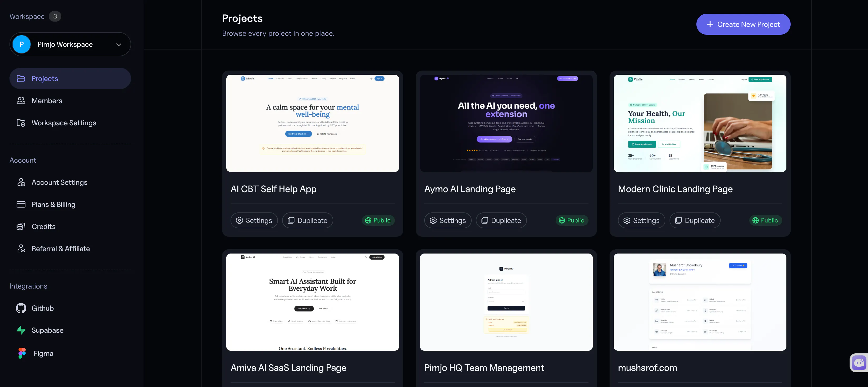Click the Supabase logo icon

[21, 330]
